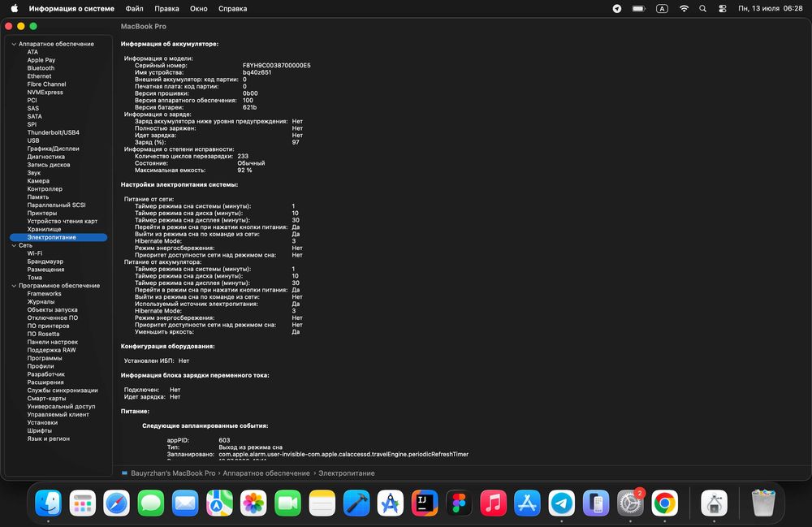
Task: Launch FaceTime from the Dock
Action: (288, 503)
